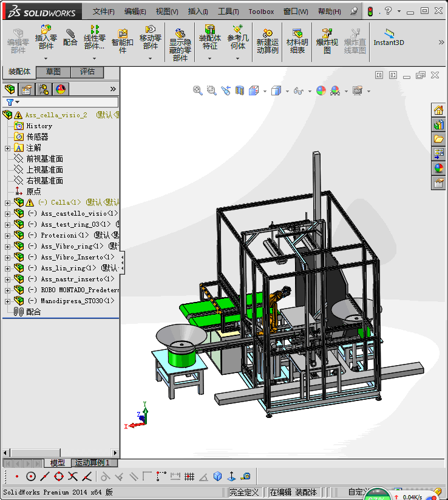
Task: Toggle quadrant snap icon in bottom toolbar
Action: click(59, 476)
